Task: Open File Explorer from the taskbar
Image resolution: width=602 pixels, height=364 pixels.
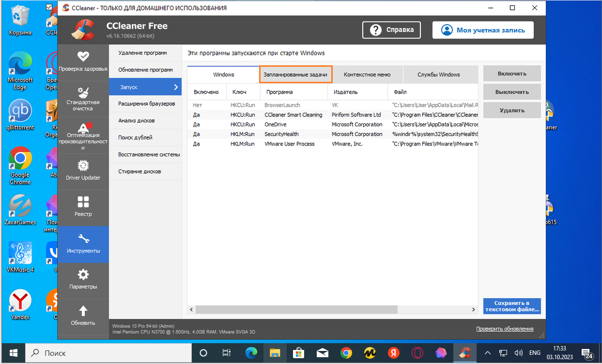Action: (x=274, y=353)
